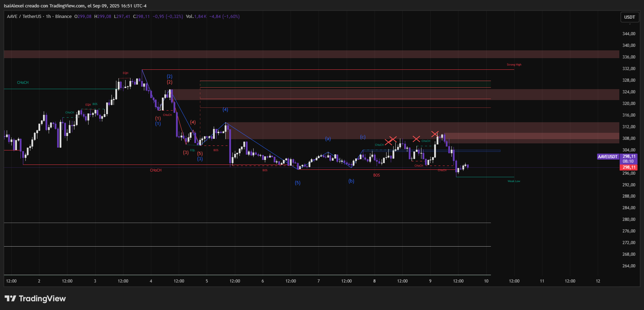Select the blue (5) wave label below the chart low
644x310 pixels.
click(x=298, y=183)
